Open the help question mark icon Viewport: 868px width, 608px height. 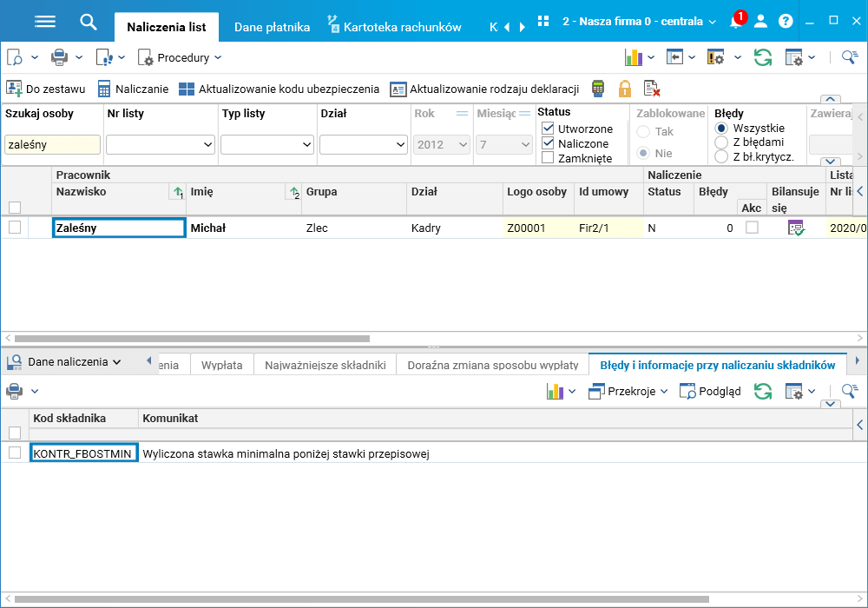coord(785,21)
